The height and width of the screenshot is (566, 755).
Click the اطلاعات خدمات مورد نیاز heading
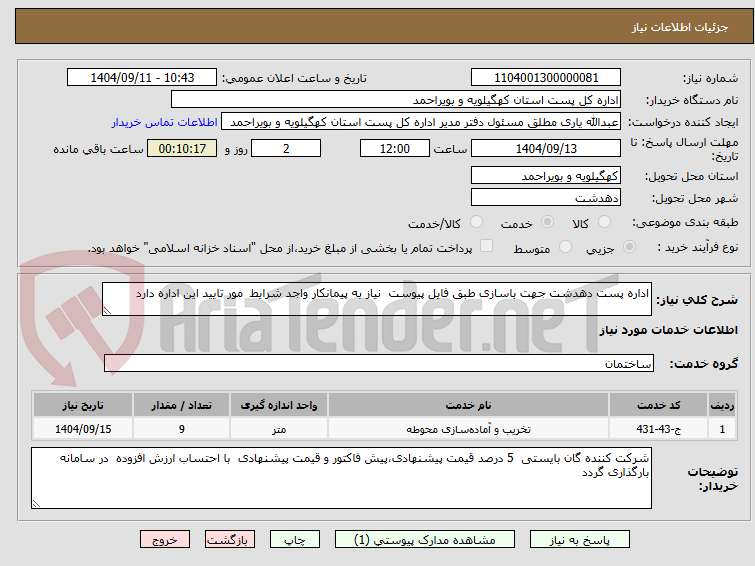pos(668,330)
